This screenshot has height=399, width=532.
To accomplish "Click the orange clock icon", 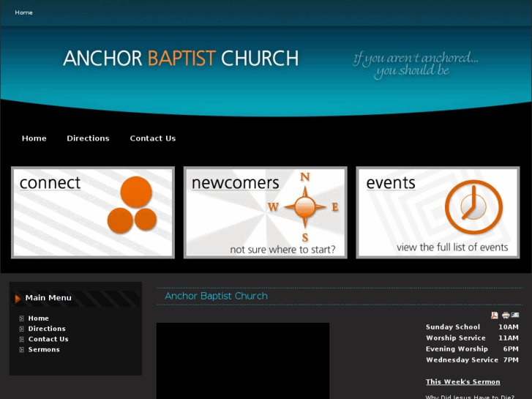I will [473, 207].
